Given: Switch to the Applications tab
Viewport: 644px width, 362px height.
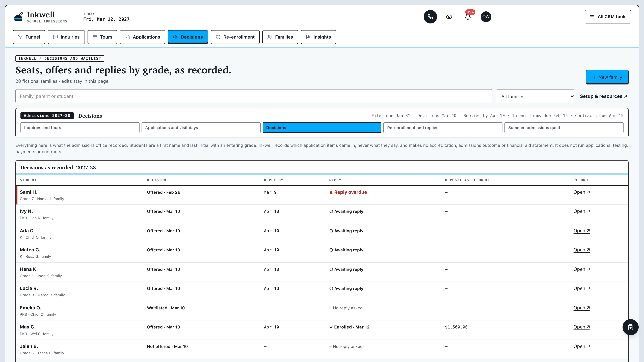Looking at the screenshot, I should point(143,37).
